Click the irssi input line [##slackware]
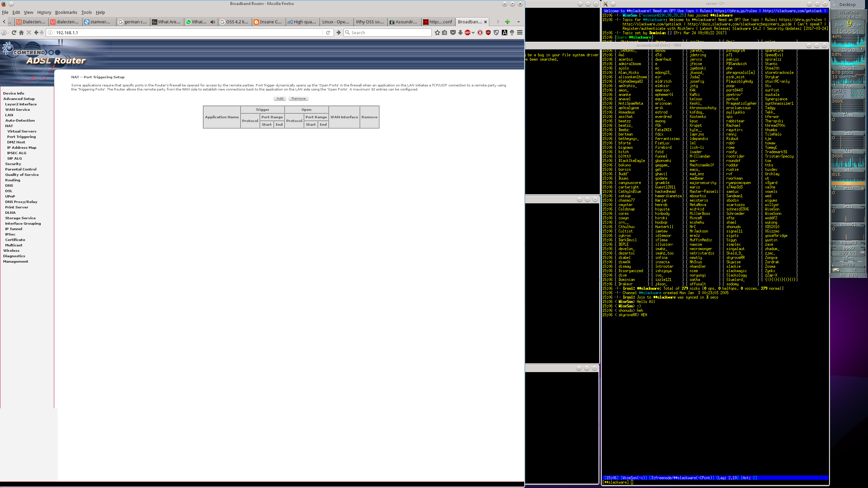 pos(715,482)
